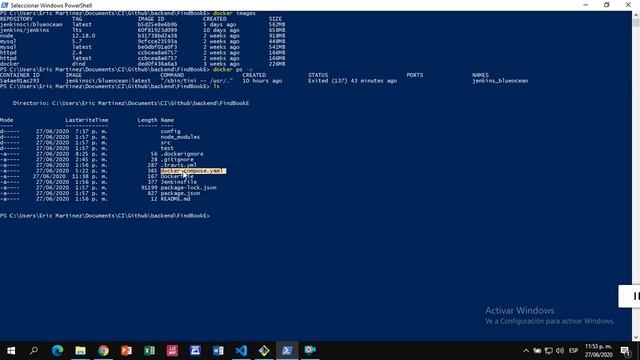Click the .travis.yml file name

point(178,165)
